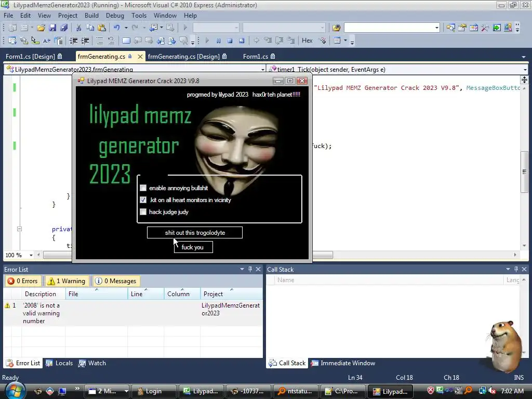Click the Show Threads in Source icon
Image resolution: width=532 pixels, height=399 pixels.
point(322,41)
